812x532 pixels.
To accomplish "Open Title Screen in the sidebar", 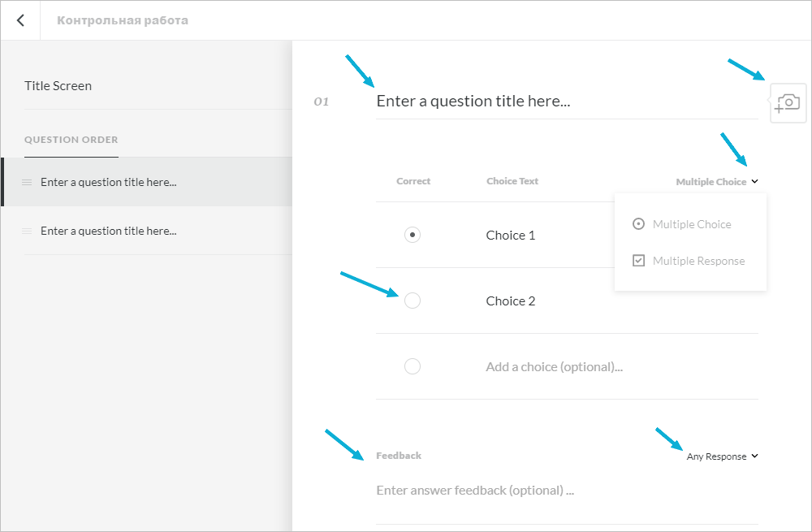I will pos(58,85).
